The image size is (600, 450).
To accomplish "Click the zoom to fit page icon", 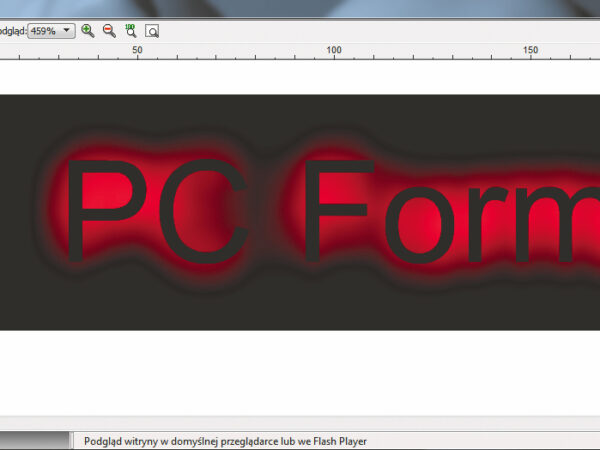I will [x=152, y=31].
